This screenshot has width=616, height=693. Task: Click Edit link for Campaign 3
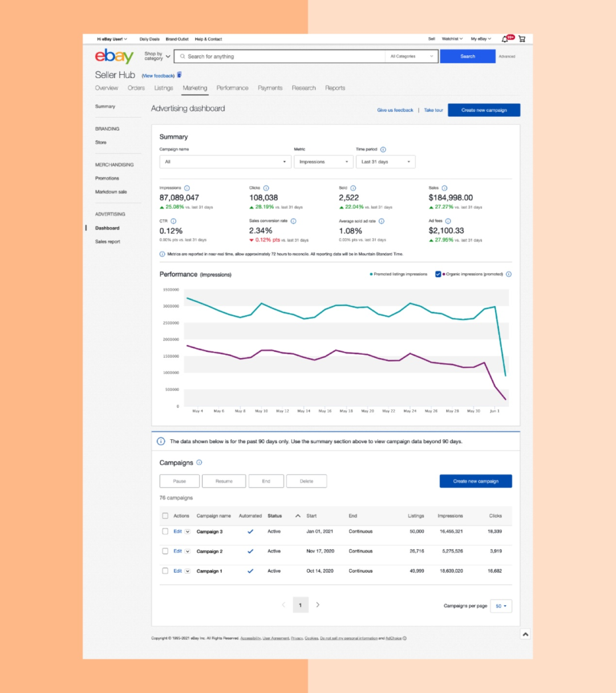pos(178,532)
